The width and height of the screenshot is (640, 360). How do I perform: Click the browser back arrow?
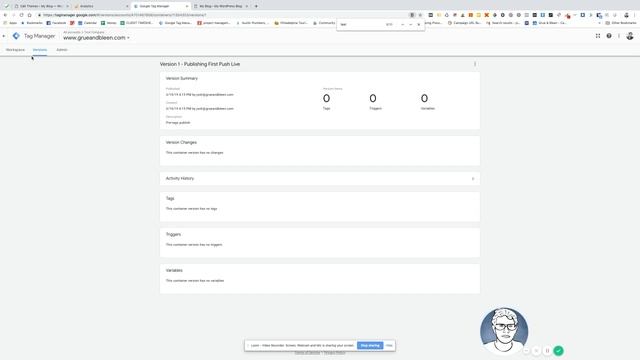(5, 15)
